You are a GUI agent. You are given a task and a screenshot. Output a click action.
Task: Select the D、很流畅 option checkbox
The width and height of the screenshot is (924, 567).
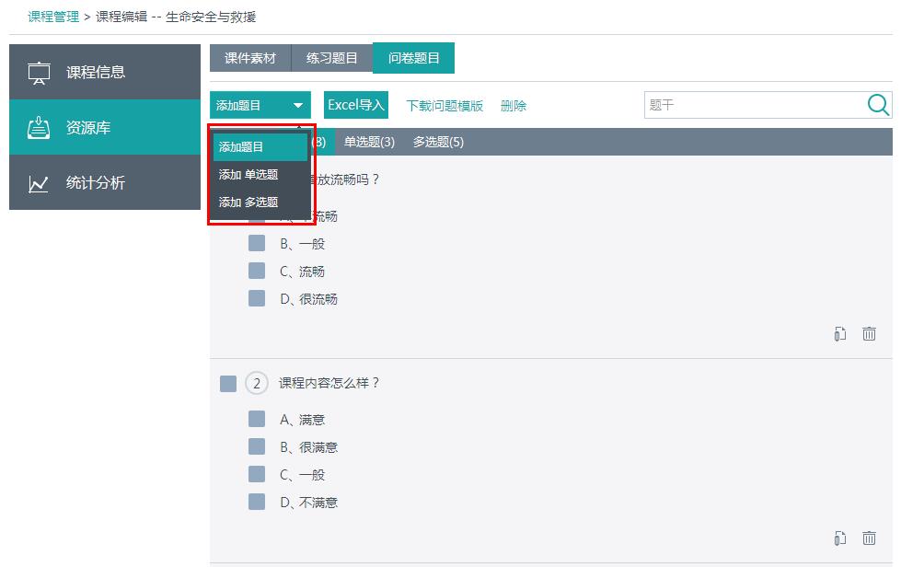pos(257,299)
